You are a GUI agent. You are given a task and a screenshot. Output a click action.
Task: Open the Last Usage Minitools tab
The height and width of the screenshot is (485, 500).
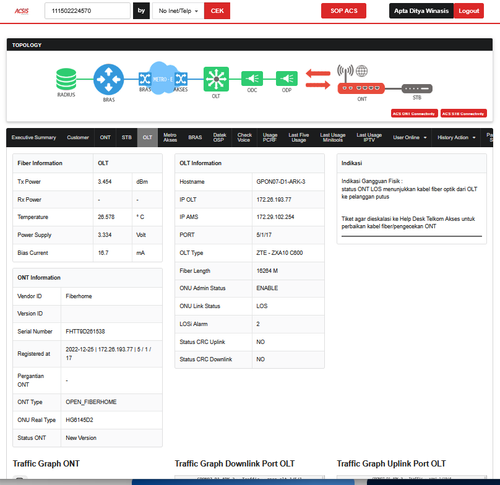(333, 137)
